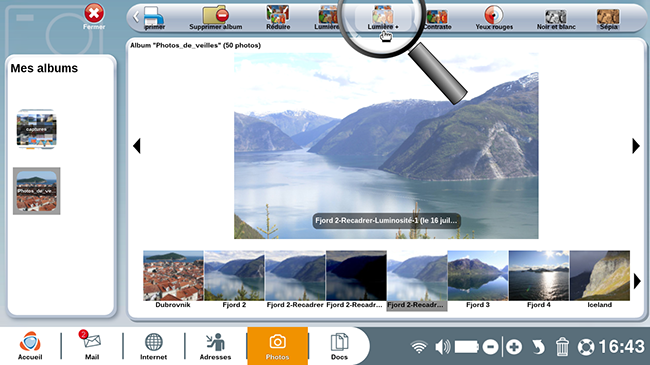Screen dimensions: 650x365
Task: Select the Réduire toolbar icon
Action: (x=277, y=14)
